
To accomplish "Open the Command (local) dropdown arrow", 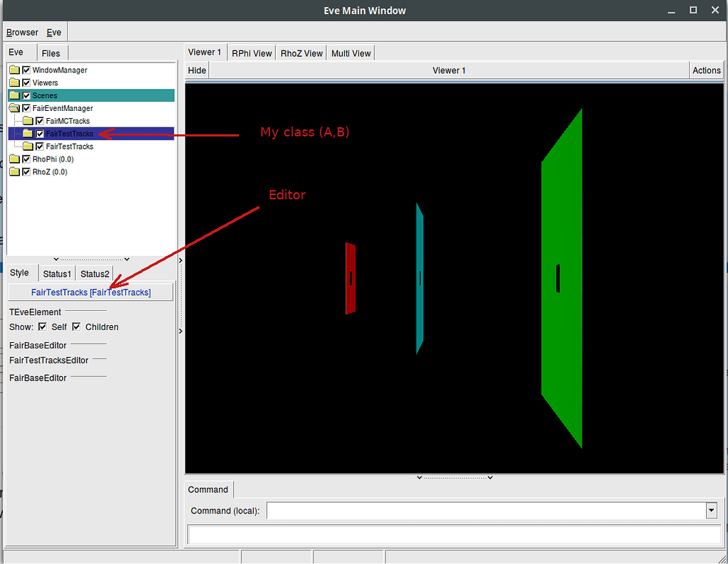I will tap(711, 511).
